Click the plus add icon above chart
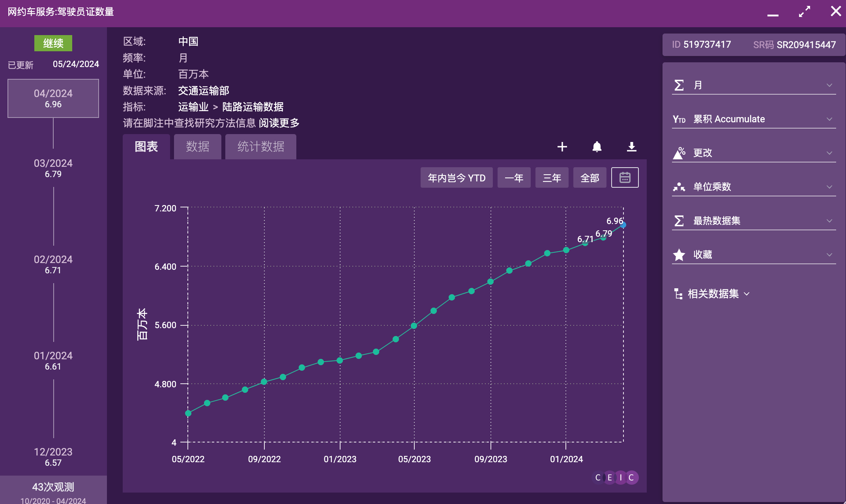 pos(562,147)
